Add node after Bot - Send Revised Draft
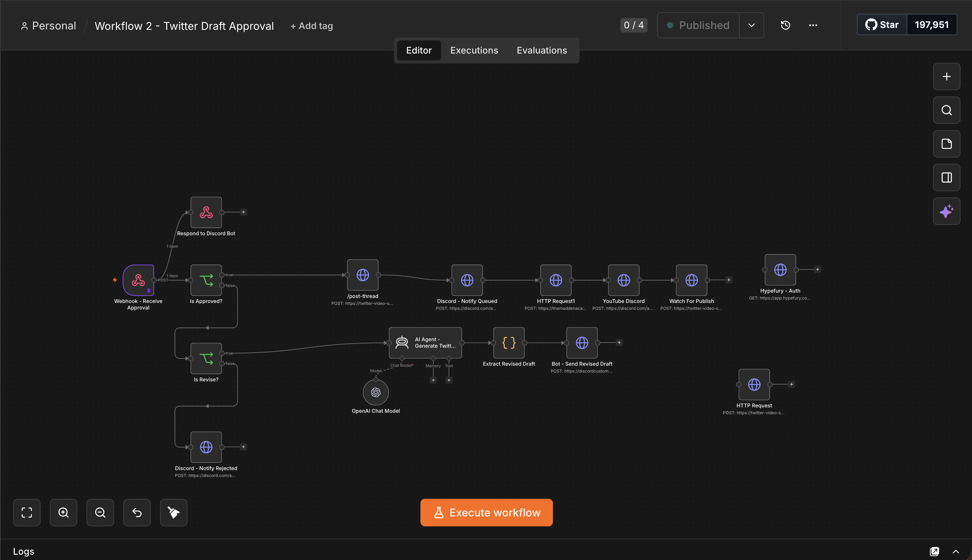This screenshot has width=972, height=560. coord(619,343)
